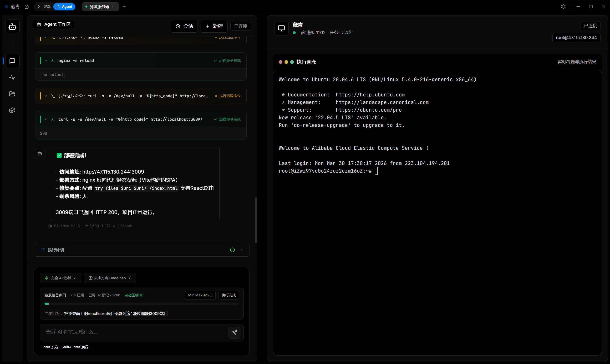Select the chat panel icon in the sidebar
This screenshot has width=610, height=364.
click(x=12, y=61)
